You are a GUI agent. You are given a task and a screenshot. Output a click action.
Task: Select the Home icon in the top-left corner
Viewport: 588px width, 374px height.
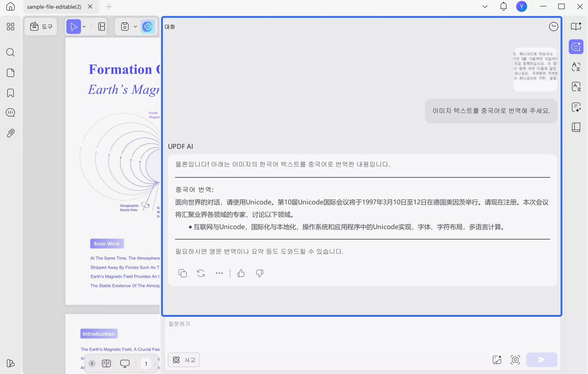point(10,7)
